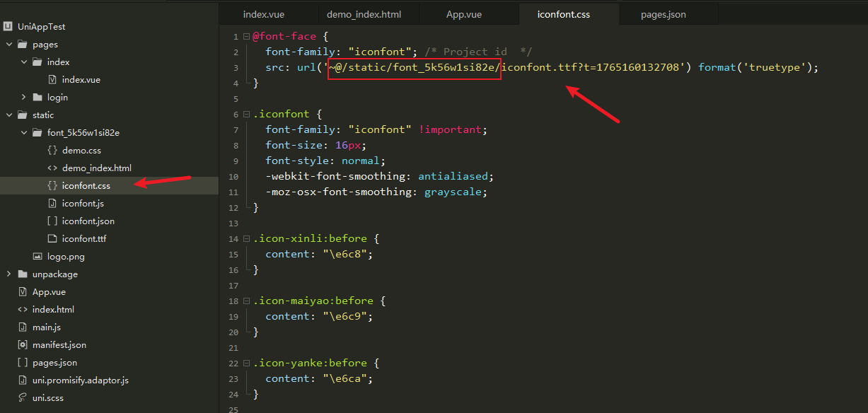Viewport: 868px width, 413px height.
Task: Click the unpackage folder icon
Action: click(23, 274)
